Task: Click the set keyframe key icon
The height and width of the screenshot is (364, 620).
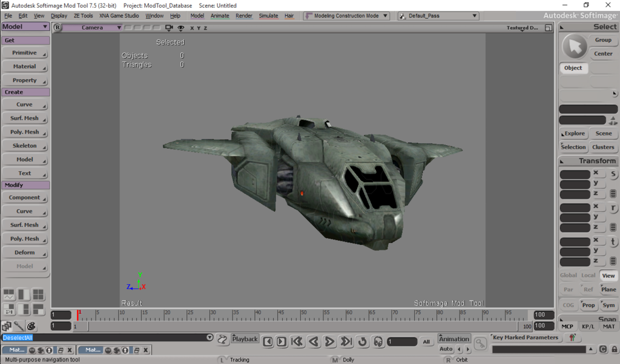Action: tap(480, 343)
